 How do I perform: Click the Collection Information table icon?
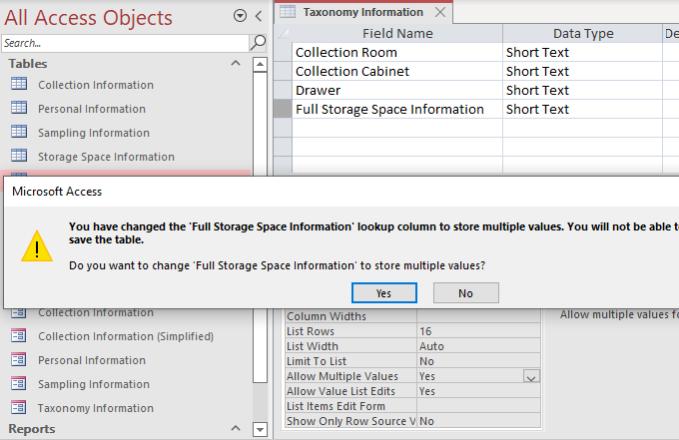[x=19, y=84]
